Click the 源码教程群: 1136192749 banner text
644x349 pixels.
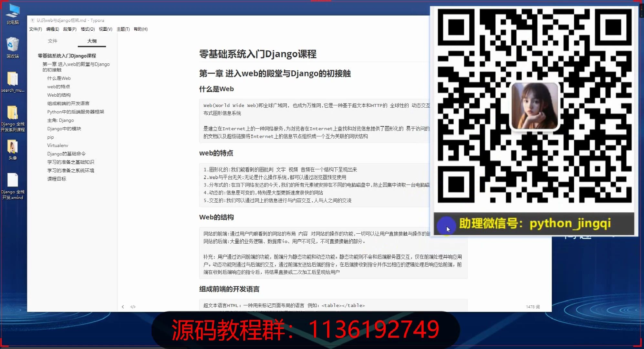coord(305,330)
